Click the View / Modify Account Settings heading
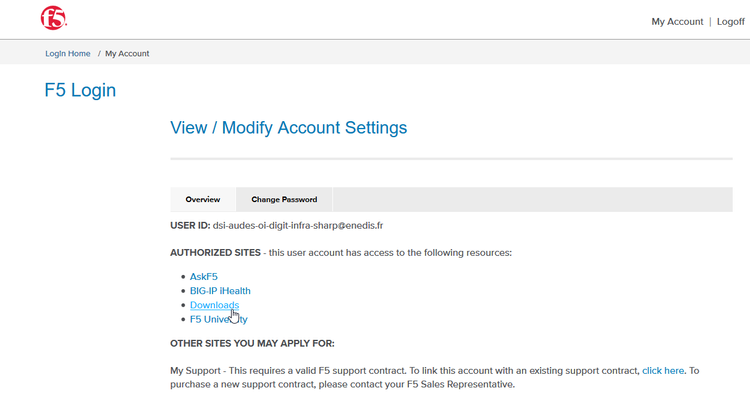Image resolution: width=750 pixels, height=406 pixels. (x=289, y=128)
